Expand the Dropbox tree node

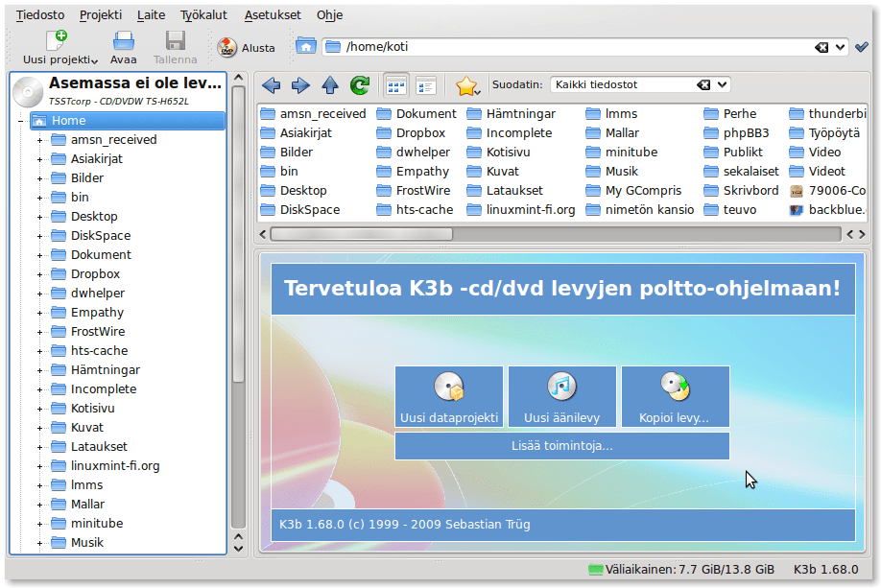pos(40,274)
